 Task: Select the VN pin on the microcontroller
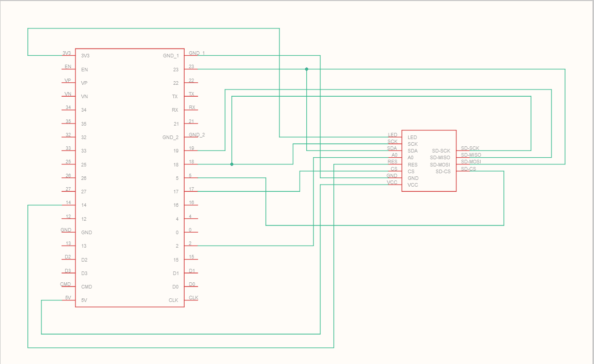(68, 96)
